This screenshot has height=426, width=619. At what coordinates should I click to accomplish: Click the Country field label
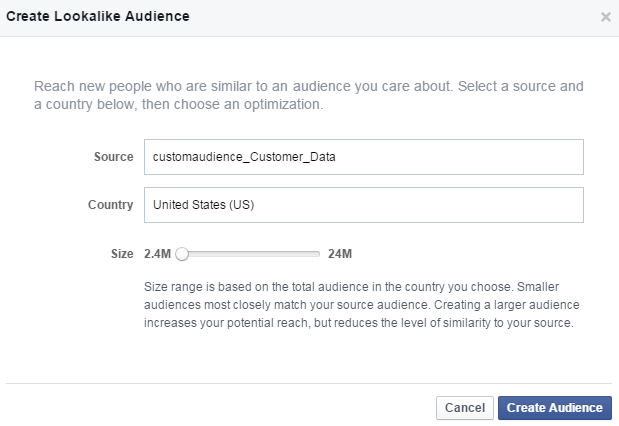(110, 205)
